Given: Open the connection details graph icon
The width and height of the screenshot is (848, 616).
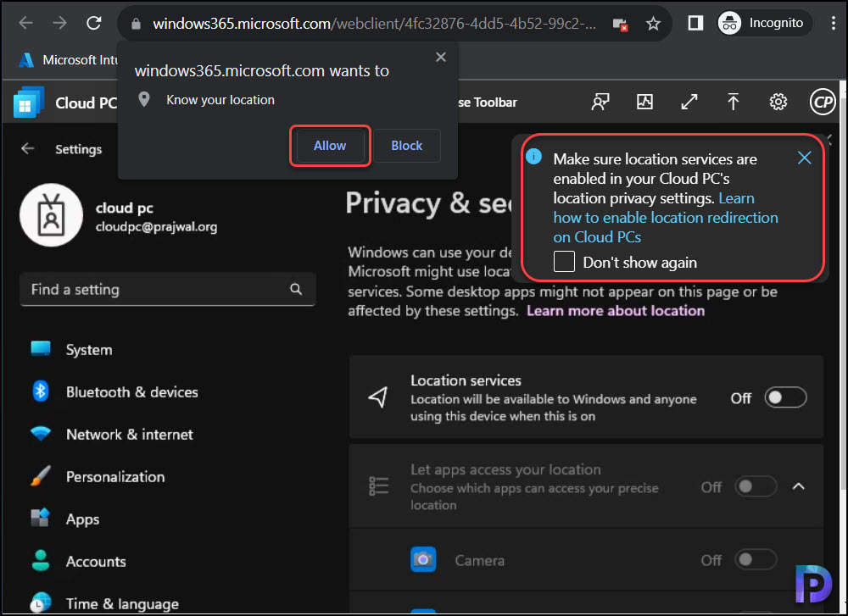Looking at the screenshot, I should click(644, 102).
